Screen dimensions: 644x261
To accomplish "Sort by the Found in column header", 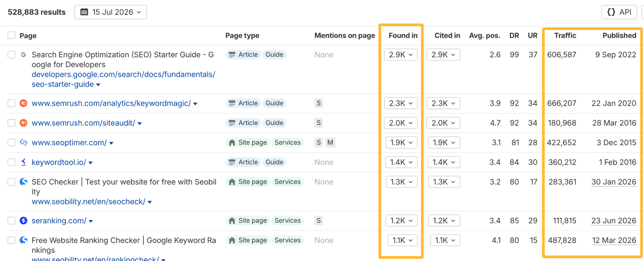I will click(x=403, y=36).
